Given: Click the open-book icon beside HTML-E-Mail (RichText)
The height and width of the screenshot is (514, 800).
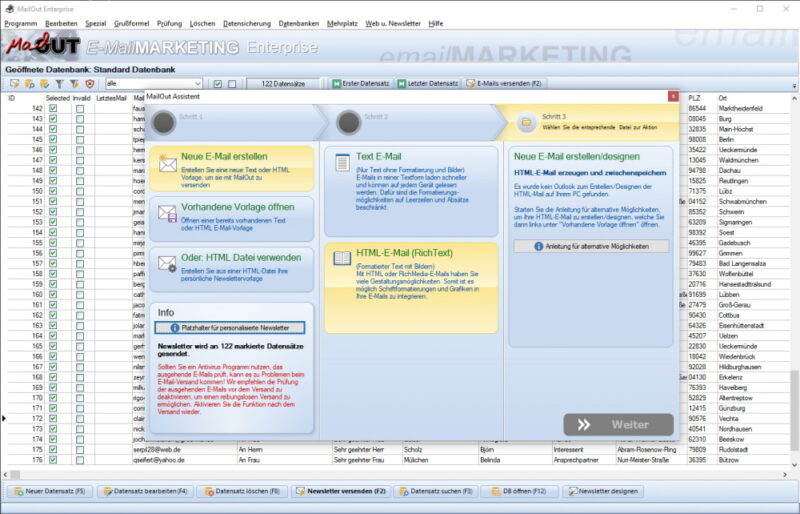Looking at the screenshot, I should tap(342, 258).
